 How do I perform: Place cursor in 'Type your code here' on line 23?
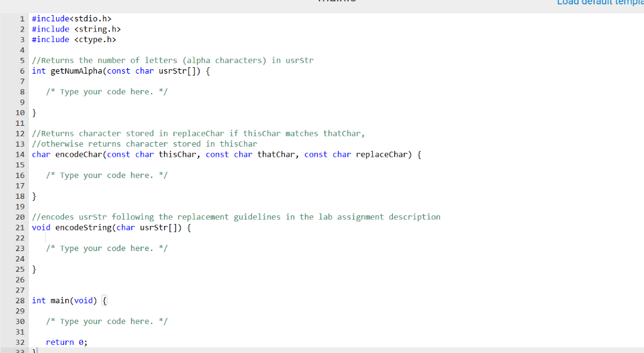[107, 249]
